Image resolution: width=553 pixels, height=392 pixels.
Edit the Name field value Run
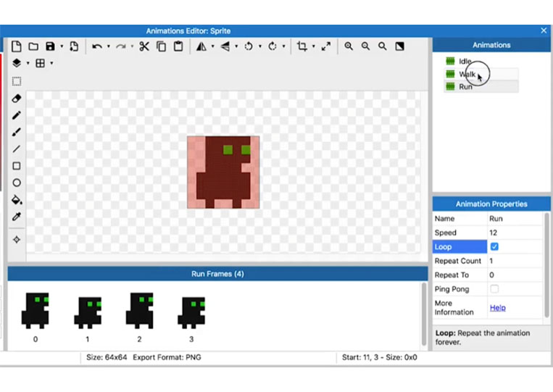pos(515,219)
